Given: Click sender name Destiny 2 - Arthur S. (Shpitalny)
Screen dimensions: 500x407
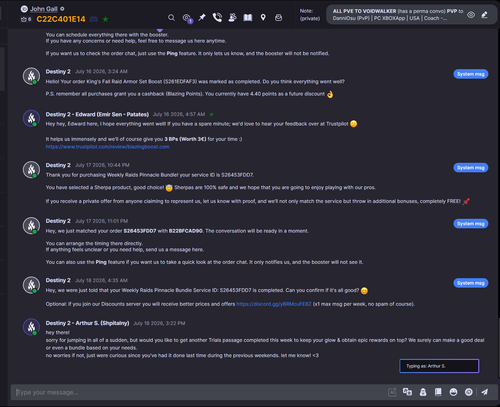Looking at the screenshot, I should [x=87, y=323].
